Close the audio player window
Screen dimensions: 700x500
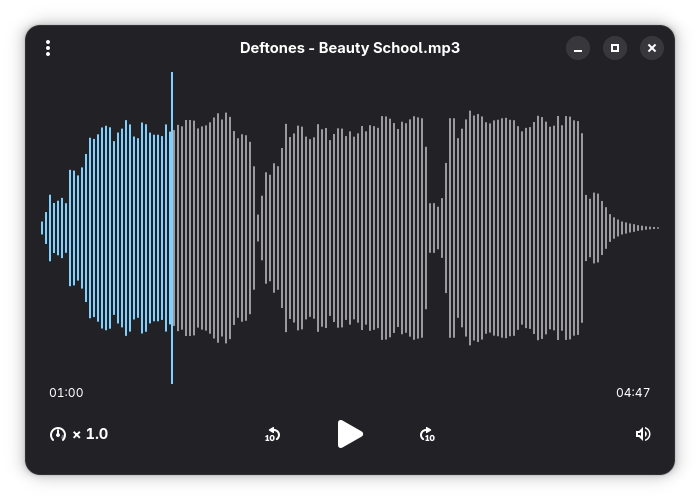[652, 48]
